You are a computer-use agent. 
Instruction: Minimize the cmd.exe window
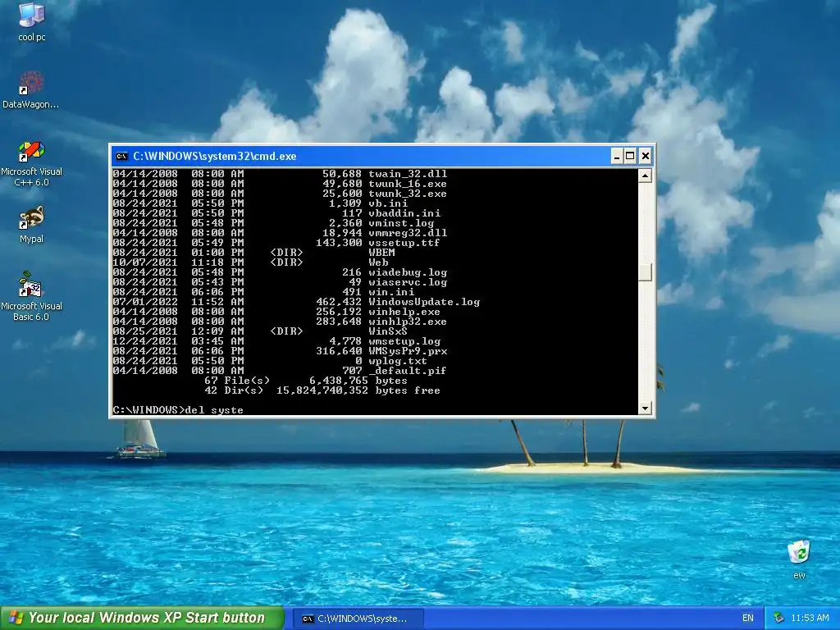pyautogui.click(x=616, y=156)
